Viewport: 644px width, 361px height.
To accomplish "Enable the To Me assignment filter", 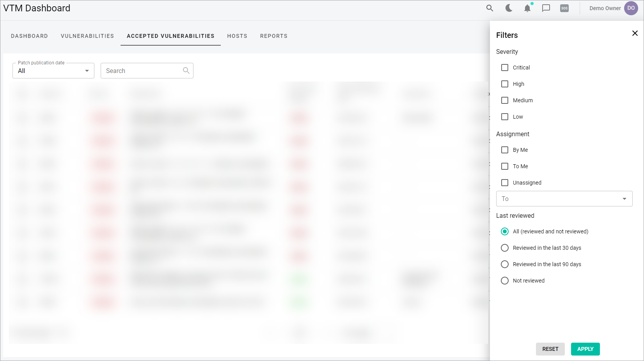I will (x=505, y=166).
